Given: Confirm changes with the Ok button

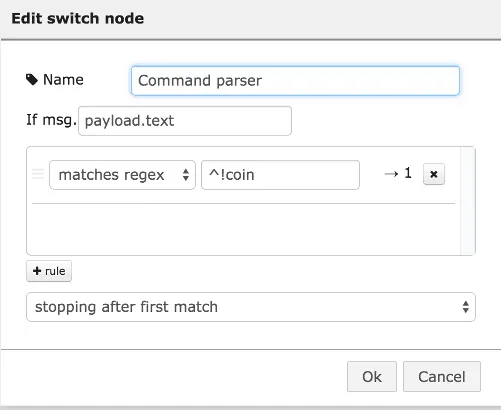Looking at the screenshot, I should pos(372,377).
